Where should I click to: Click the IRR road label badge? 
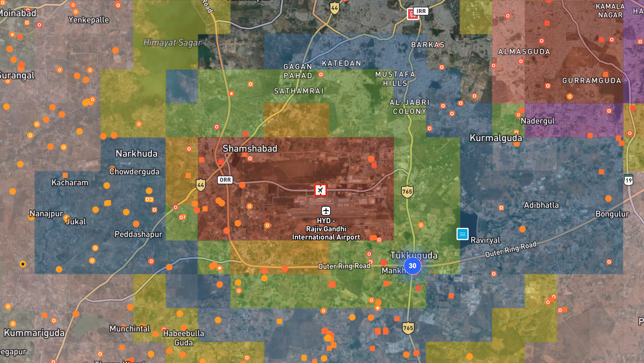point(421,11)
